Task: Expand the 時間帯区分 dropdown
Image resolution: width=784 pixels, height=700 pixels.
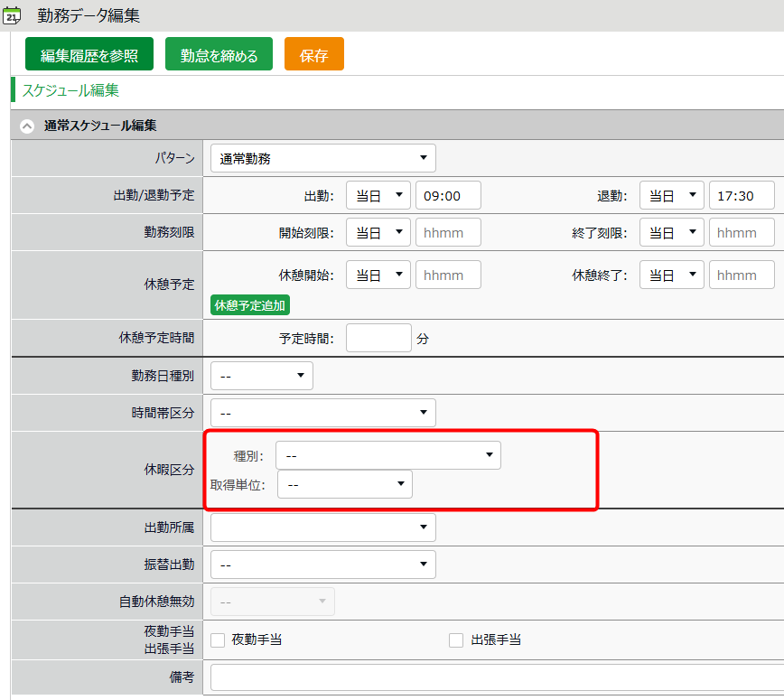Action: 322,413
